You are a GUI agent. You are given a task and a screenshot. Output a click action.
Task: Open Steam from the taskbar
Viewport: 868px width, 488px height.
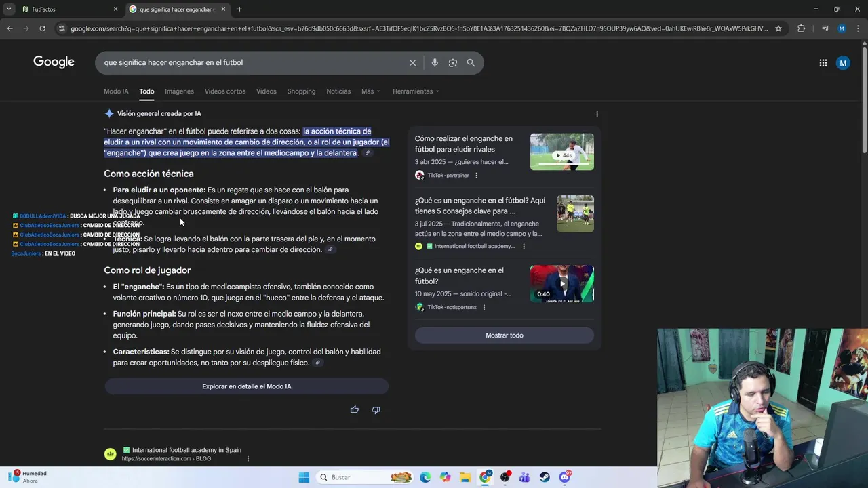coord(545,477)
